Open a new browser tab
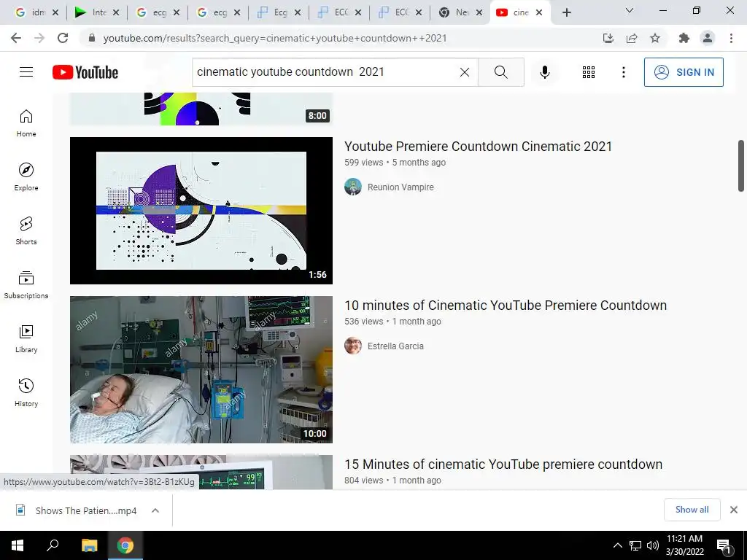This screenshot has height=560, width=747. 566,13
